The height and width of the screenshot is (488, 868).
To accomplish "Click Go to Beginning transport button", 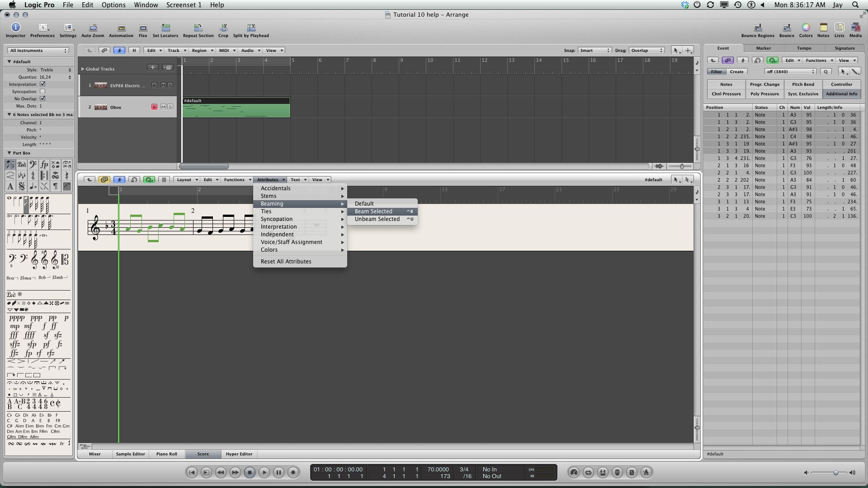I will click(x=192, y=472).
